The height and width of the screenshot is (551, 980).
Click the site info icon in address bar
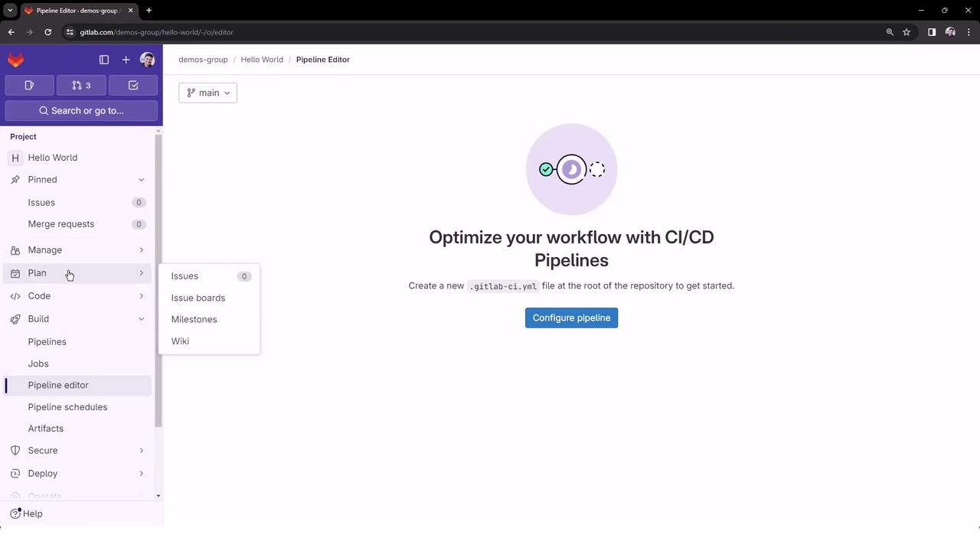pos(70,32)
